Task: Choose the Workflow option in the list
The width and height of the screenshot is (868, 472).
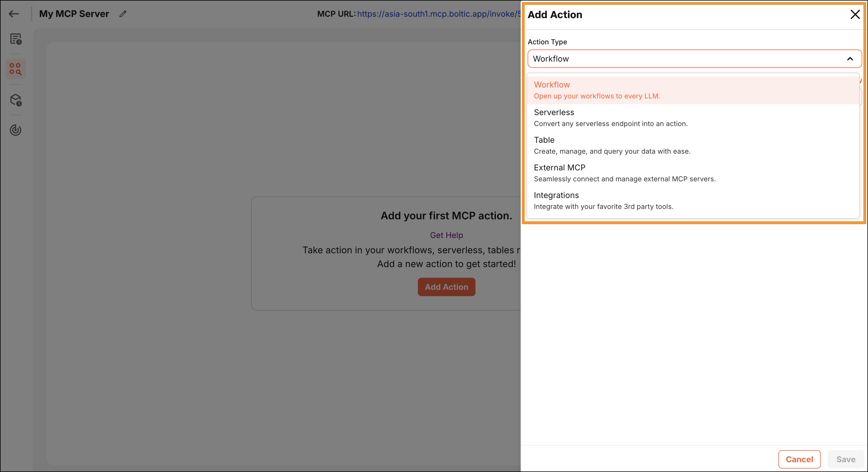Action: tap(693, 90)
